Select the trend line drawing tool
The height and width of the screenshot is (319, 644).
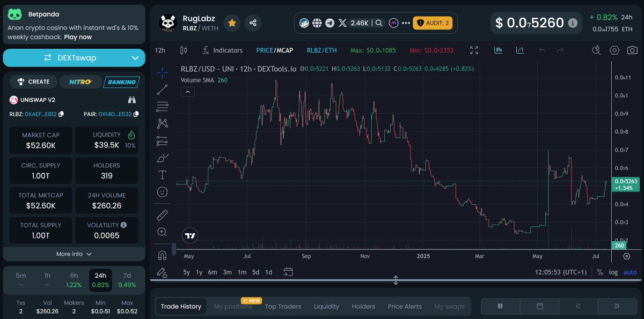pos(162,90)
